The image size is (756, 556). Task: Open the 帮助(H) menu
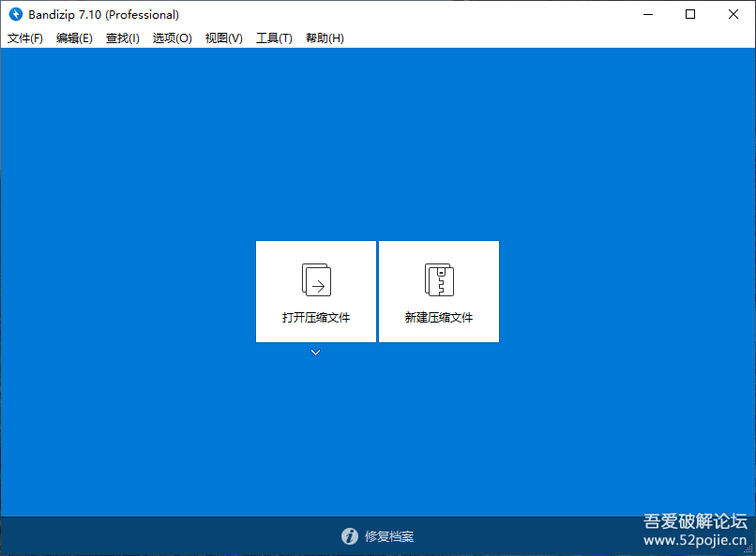tap(325, 38)
